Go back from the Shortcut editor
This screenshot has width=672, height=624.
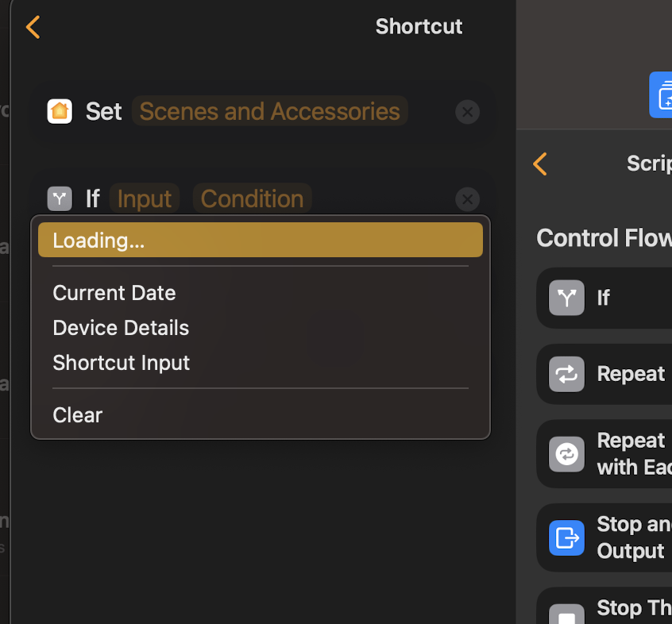tap(33, 26)
